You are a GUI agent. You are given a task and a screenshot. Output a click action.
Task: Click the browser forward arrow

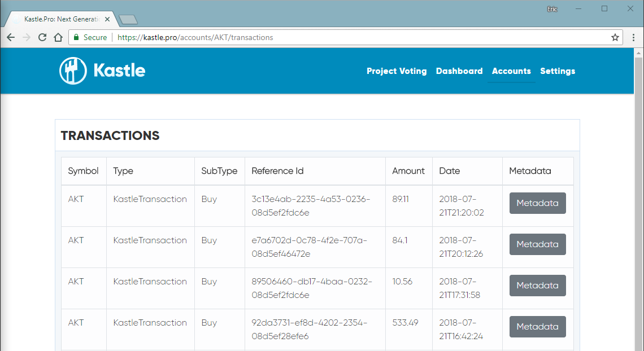click(x=27, y=37)
